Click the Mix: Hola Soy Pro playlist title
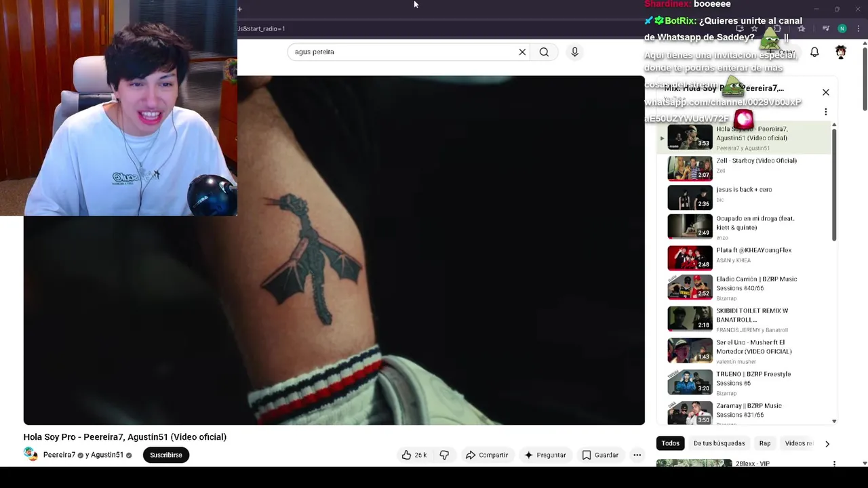Image resolution: width=868 pixels, height=488 pixels. tap(724, 88)
